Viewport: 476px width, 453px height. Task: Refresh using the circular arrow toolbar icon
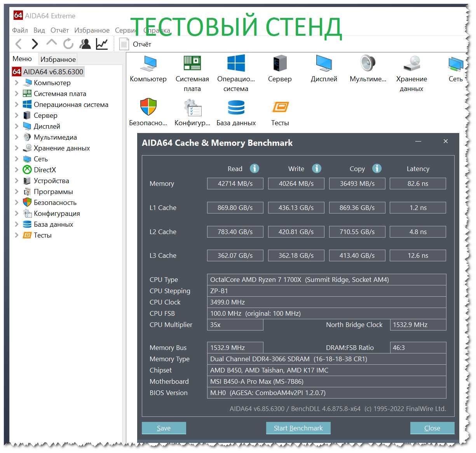coord(68,44)
